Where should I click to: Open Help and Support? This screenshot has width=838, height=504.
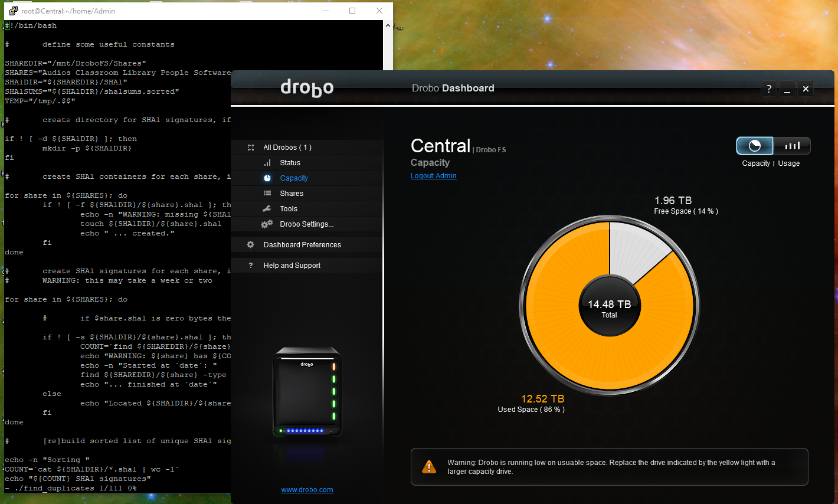[307, 266]
